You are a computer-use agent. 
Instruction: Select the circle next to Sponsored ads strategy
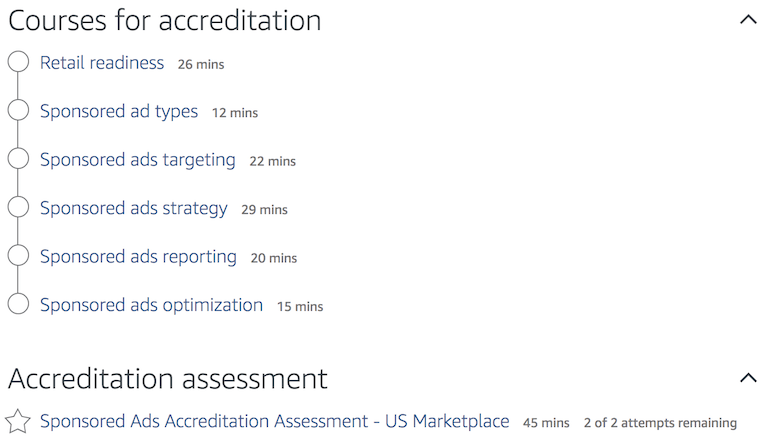click(x=18, y=207)
